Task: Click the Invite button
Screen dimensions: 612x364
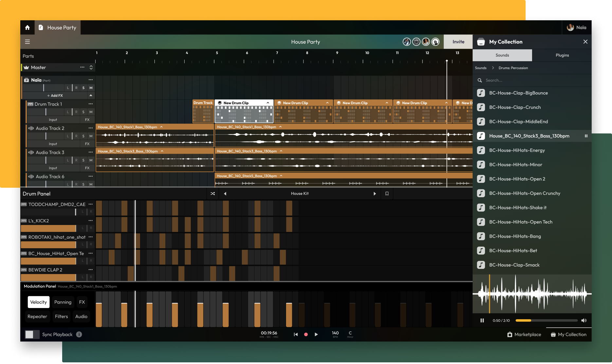Action: coord(458,42)
